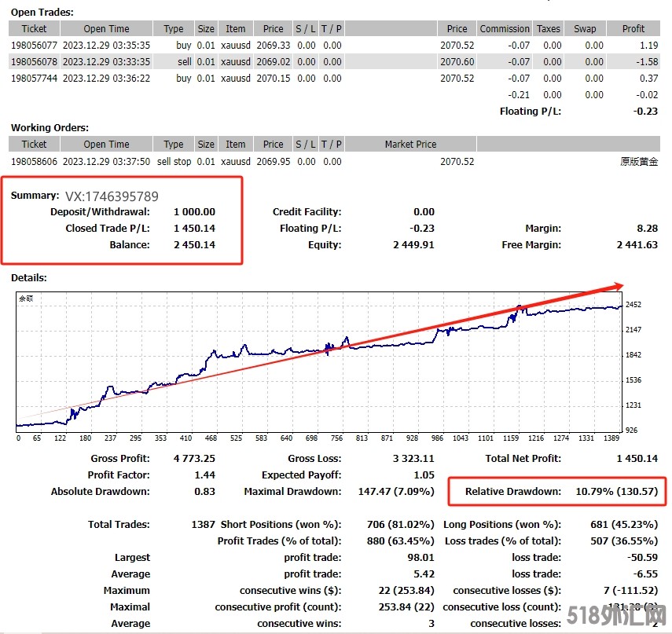The width and height of the screenshot is (672, 634).
Task: Click consecutive losses value 7 (-111.52)
Action: click(x=631, y=591)
